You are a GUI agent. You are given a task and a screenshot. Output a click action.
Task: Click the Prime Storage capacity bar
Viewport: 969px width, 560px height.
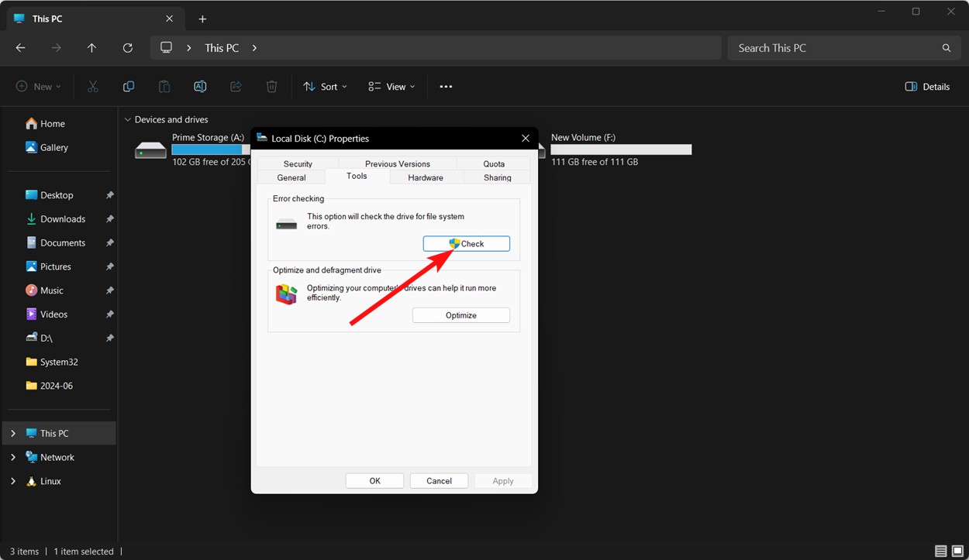point(206,149)
